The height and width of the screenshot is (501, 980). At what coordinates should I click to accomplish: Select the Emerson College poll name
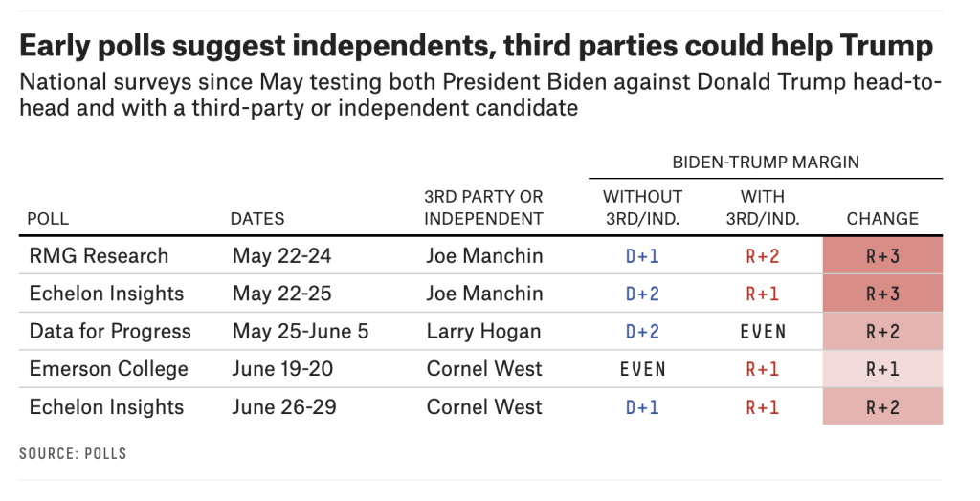pyautogui.click(x=109, y=368)
